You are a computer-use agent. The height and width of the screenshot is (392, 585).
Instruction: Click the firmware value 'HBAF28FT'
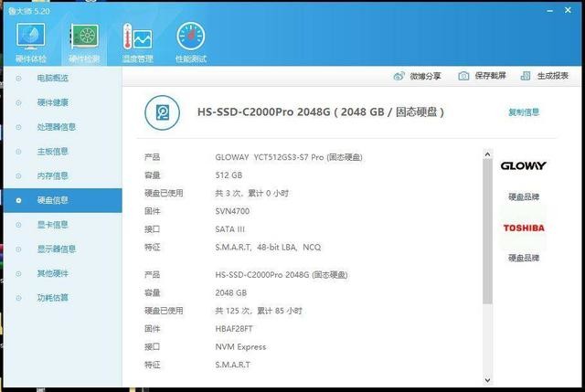point(234,329)
